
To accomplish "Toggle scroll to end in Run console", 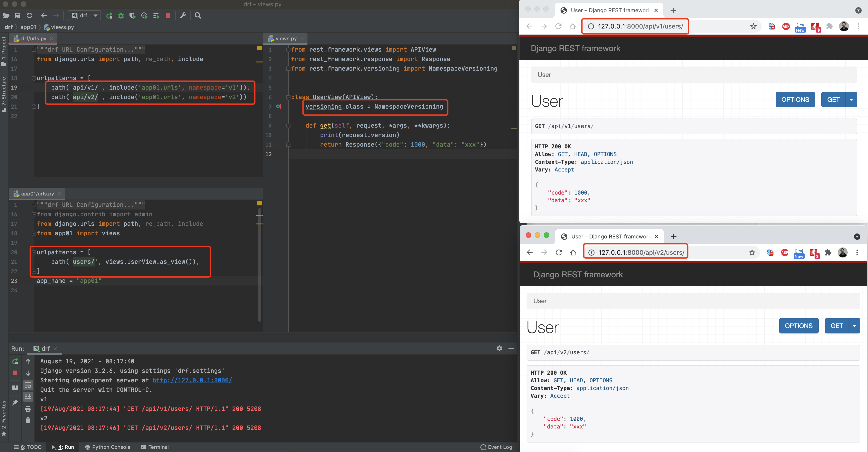I will pos(28,397).
